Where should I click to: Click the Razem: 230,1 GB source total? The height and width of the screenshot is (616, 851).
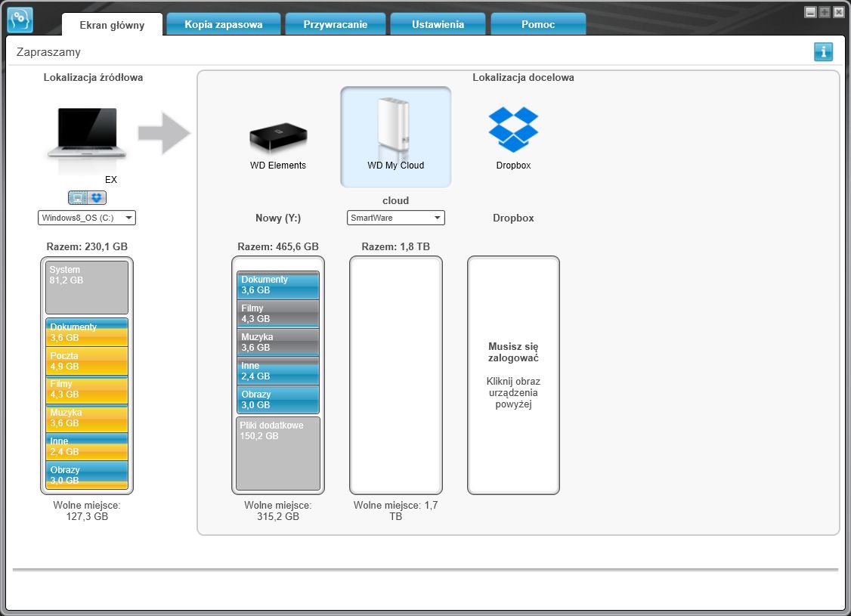pyautogui.click(x=87, y=246)
